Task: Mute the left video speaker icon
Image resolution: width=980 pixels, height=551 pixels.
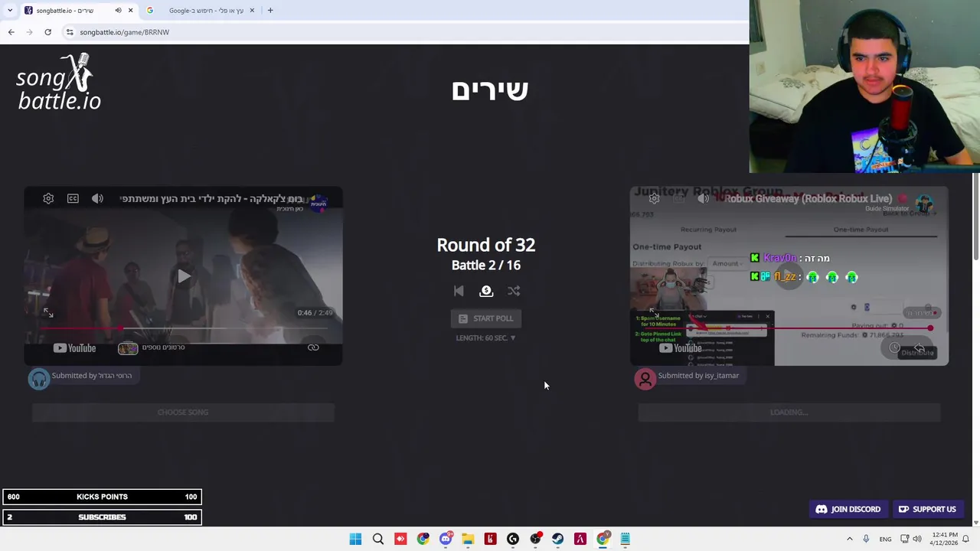Action: [97, 199]
